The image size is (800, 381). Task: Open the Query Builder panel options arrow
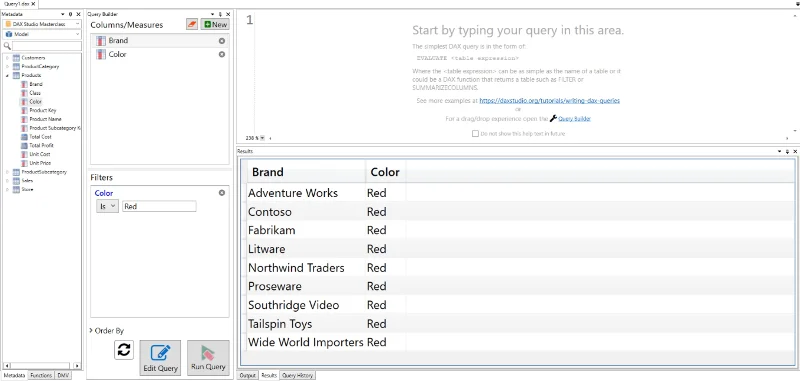[213, 14]
